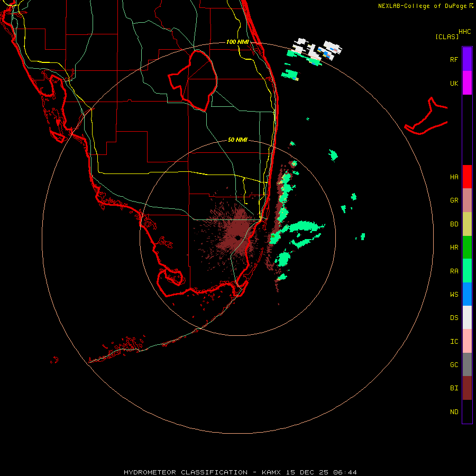Click the DS legend label
476x476 pixels.
(x=454, y=318)
